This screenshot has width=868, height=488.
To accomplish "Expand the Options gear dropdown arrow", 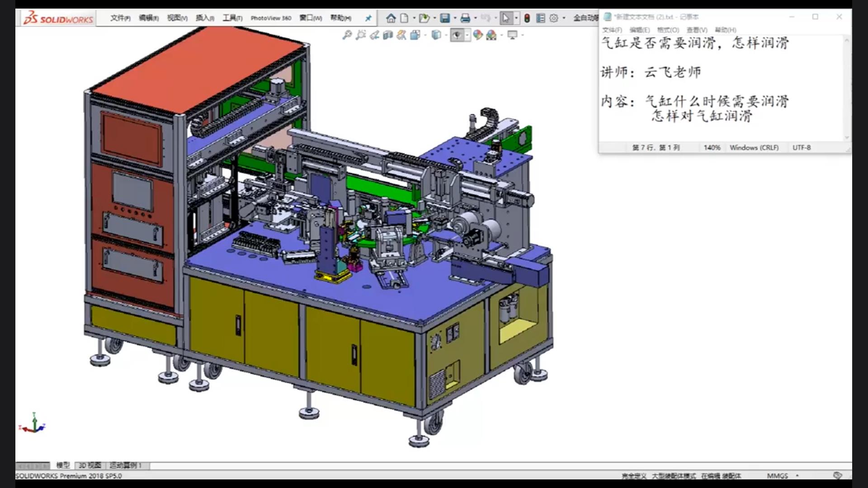I will tap(564, 18).
